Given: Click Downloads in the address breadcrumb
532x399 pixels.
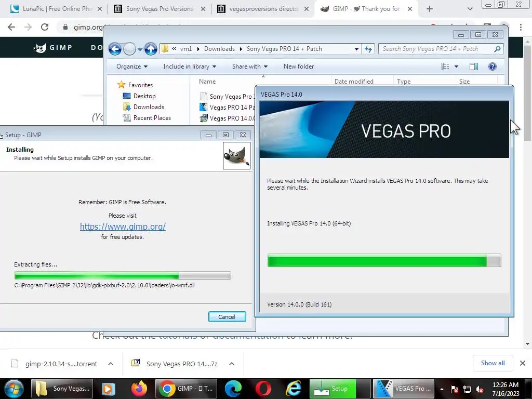Looking at the screenshot, I should [219, 49].
